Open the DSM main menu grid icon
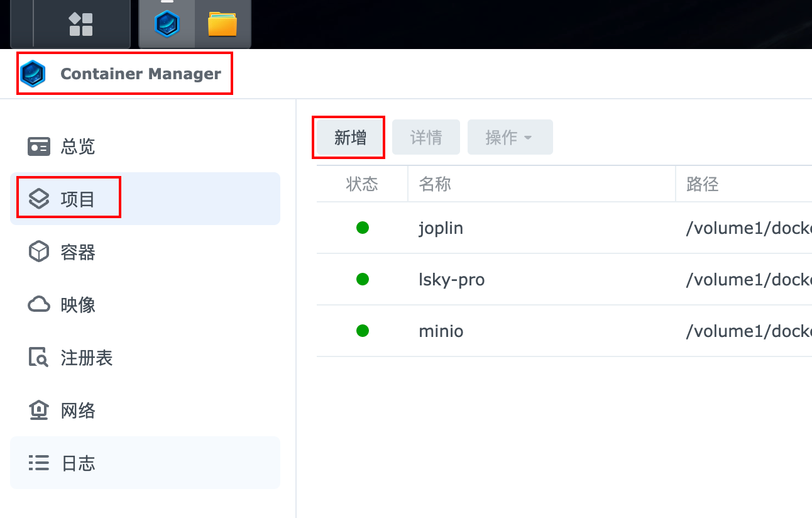Viewport: 812px width, 518px height. click(80, 24)
